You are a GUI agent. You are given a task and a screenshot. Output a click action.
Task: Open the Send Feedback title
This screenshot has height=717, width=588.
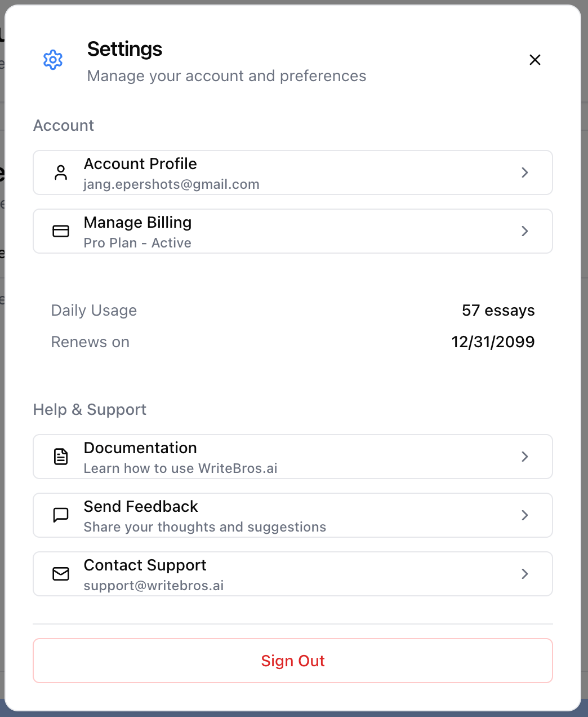[x=141, y=507]
